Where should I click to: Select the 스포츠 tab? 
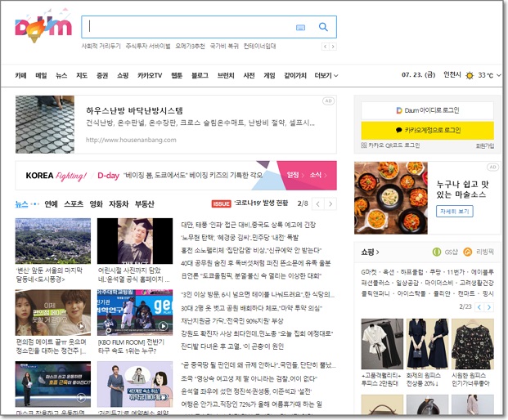click(x=74, y=203)
